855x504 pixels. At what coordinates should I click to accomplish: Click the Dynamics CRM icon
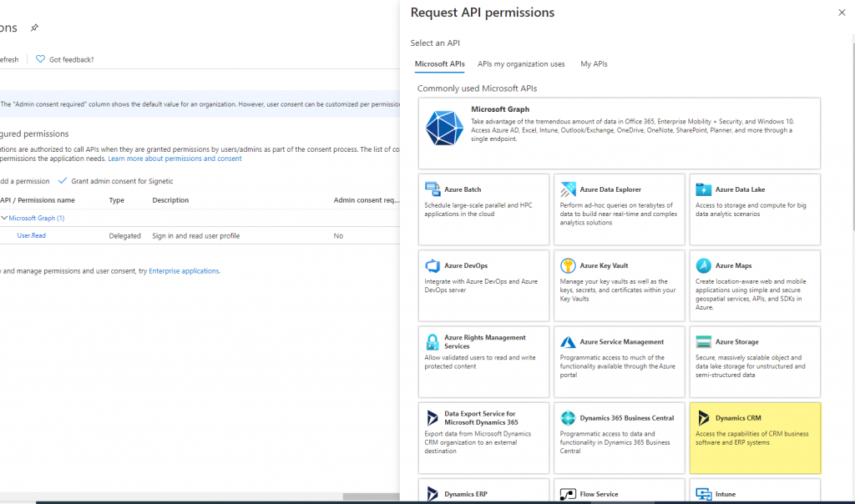tap(703, 418)
